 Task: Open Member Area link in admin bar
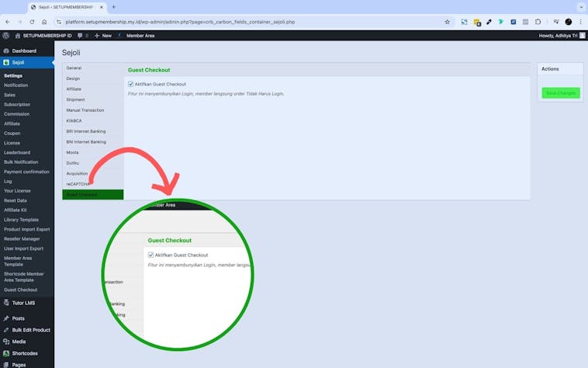(x=140, y=36)
